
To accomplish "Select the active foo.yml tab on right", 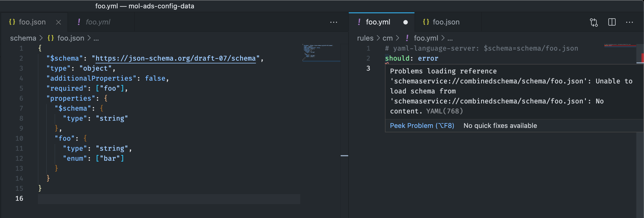I will click(x=378, y=22).
